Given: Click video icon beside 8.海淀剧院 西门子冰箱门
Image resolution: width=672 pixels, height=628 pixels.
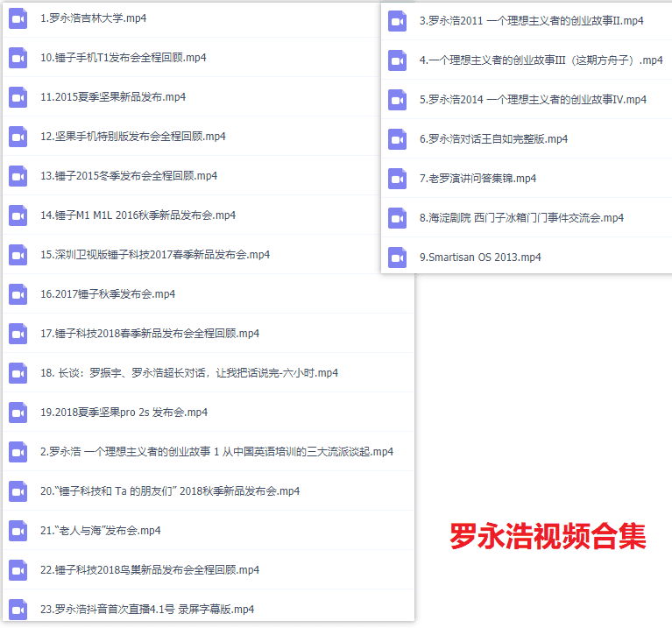Looking at the screenshot, I should click(397, 218).
